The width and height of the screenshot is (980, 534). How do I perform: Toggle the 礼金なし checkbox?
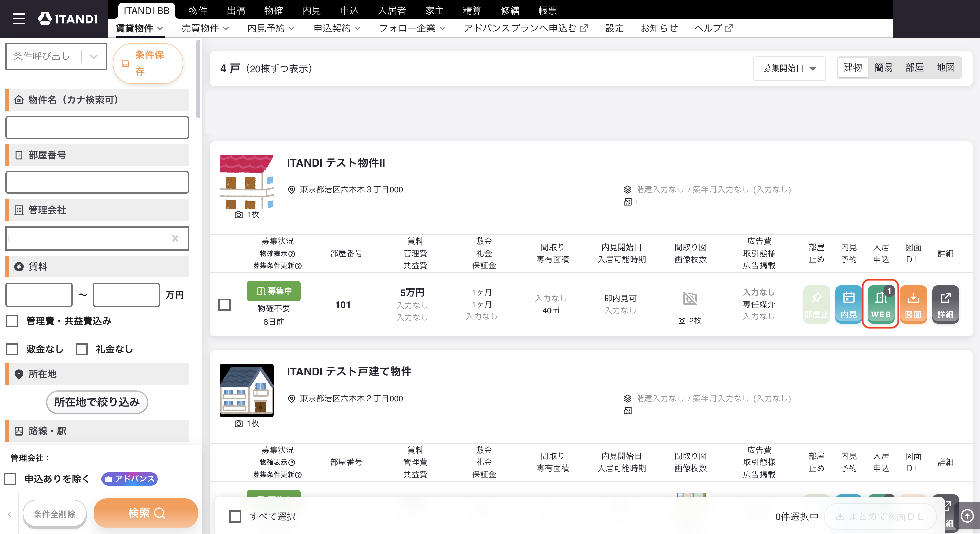point(82,349)
